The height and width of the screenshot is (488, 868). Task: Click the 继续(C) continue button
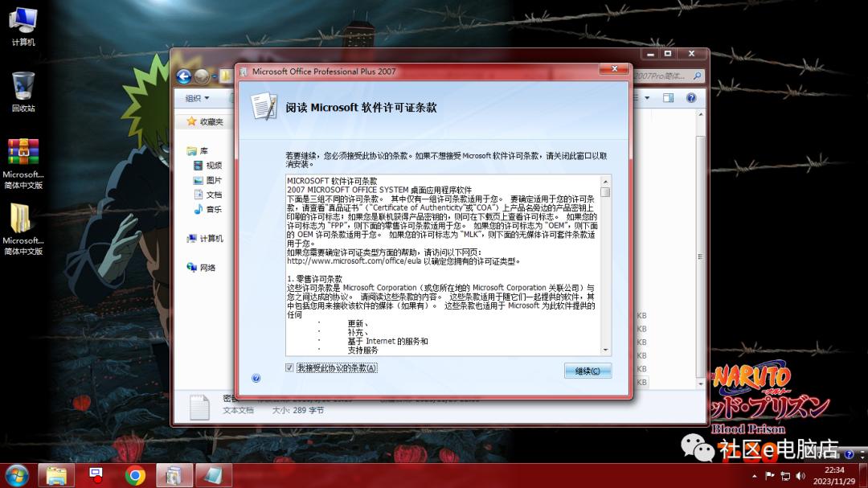coord(588,371)
